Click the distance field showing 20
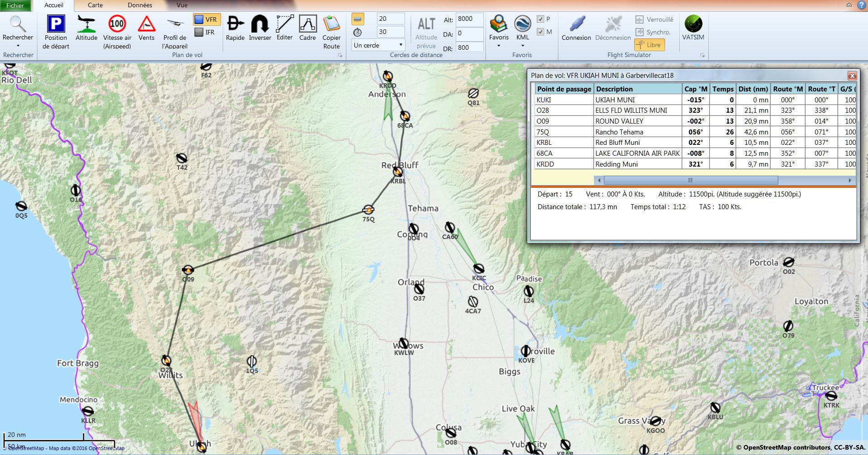Viewport: 868px width, 455px height. [x=391, y=19]
